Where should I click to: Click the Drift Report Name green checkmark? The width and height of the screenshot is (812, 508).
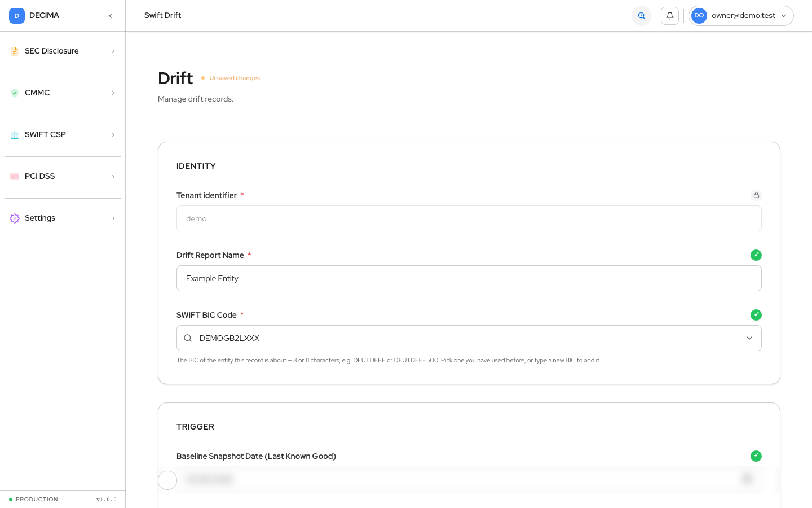coord(756,255)
